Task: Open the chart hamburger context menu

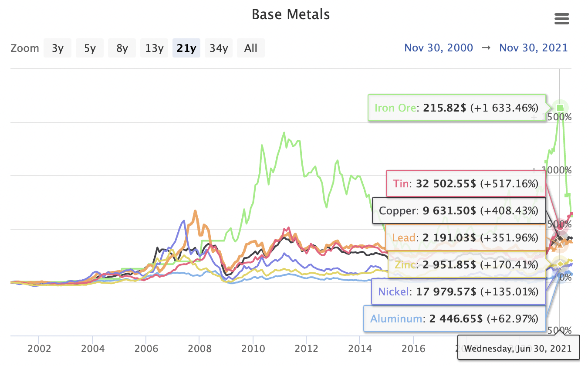Action: [561, 19]
